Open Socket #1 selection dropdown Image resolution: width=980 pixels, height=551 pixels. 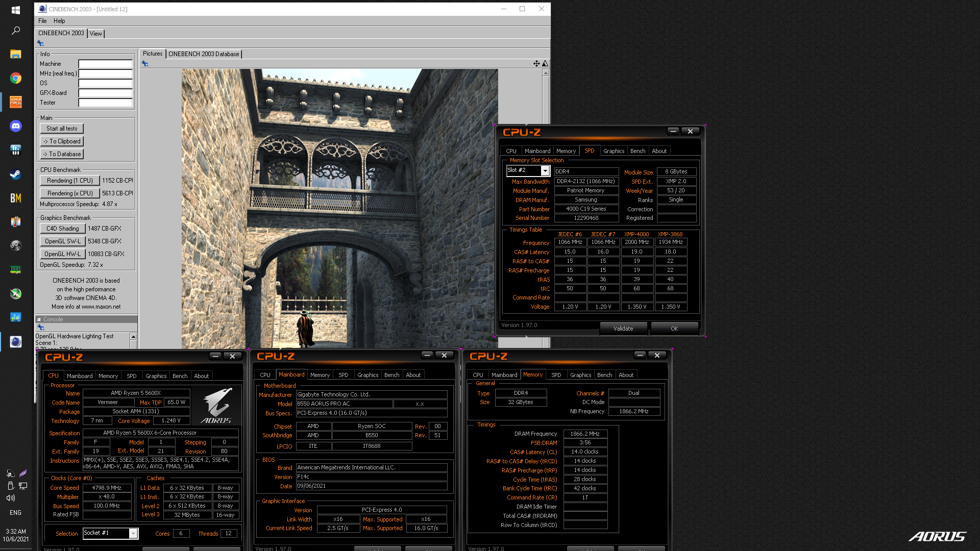click(133, 533)
